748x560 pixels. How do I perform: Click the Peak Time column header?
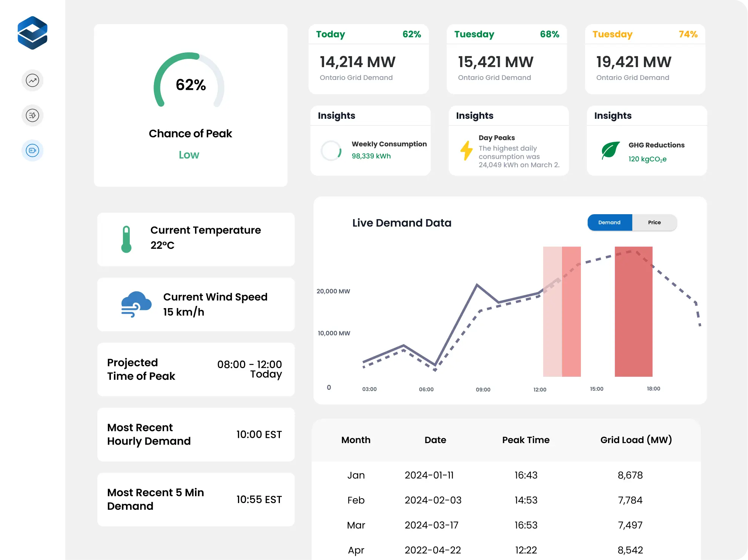526,440
